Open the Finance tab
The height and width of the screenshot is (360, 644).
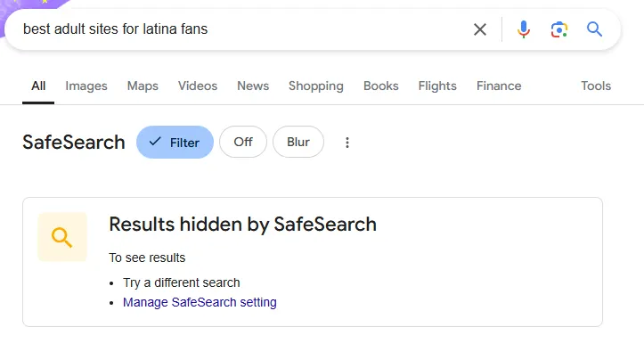tap(499, 86)
